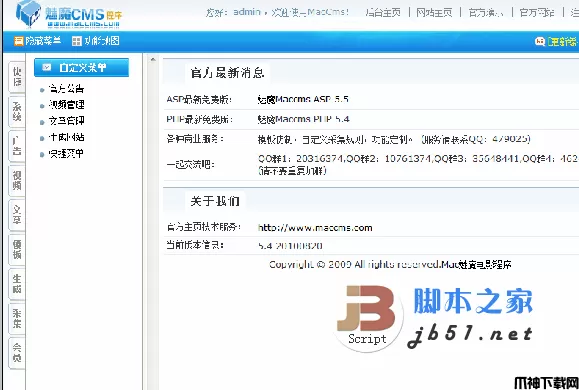Click the ASP latest free version label
This screenshot has height=390, width=579.
[199, 99]
